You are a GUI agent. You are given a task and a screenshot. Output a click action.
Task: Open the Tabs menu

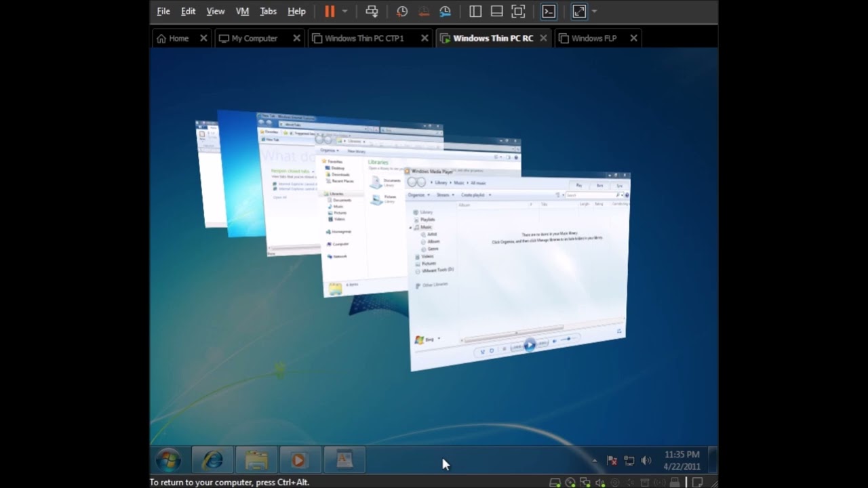pyautogui.click(x=269, y=12)
